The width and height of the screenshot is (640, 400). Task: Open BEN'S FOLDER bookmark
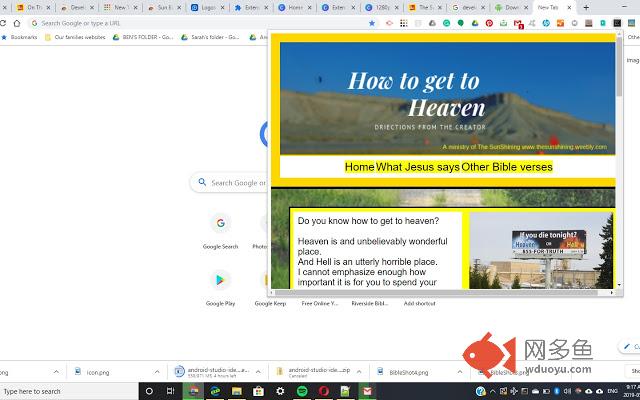coord(143,37)
